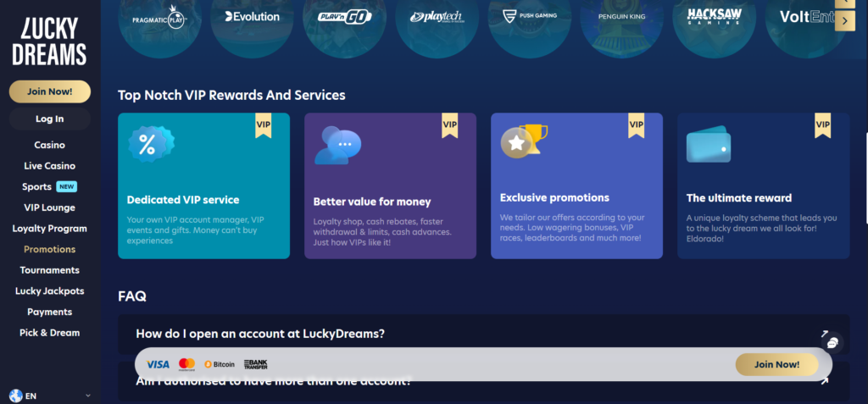This screenshot has height=404, width=868.
Task: Open the Pragmatic Play provider icon
Action: click(x=159, y=19)
